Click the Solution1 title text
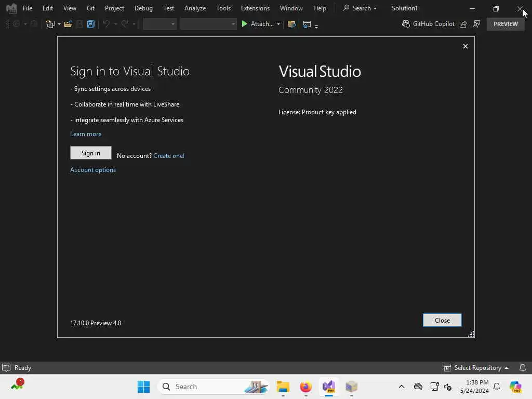The image size is (532, 399). tap(404, 8)
